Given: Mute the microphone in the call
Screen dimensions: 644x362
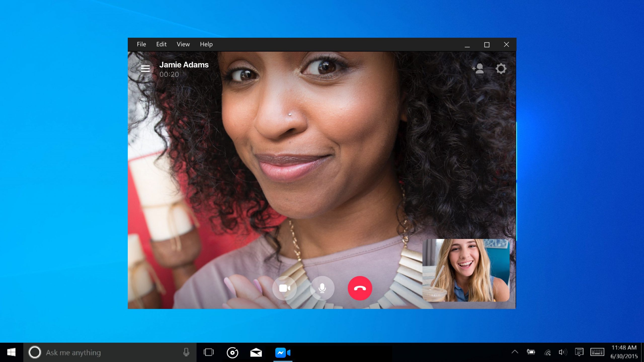Looking at the screenshot, I should (x=322, y=288).
